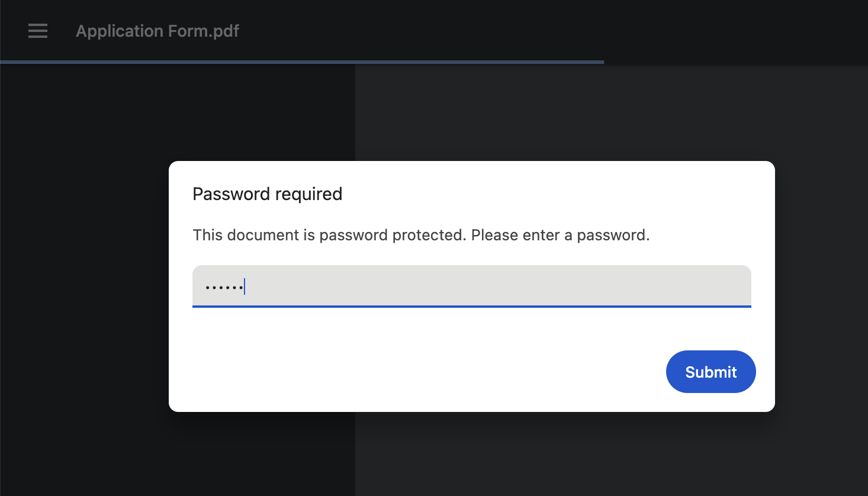Screen dimensions: 868x496
Task: Focus the password input field
Action: pyautogui.click(x=471, y=286)
